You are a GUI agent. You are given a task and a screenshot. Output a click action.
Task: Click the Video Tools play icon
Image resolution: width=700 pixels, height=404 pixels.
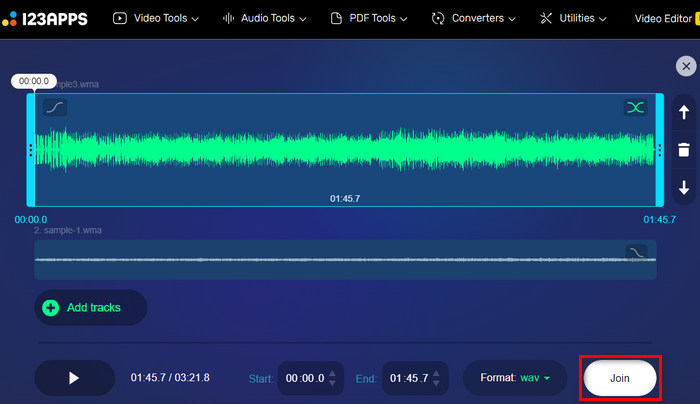tap(120, 18)
